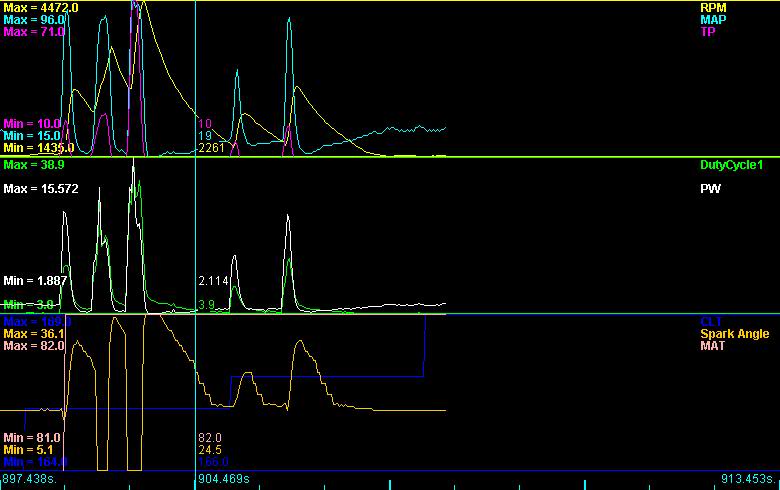The width and height of the screenshot is (780, 490).
Task: Click the cursor duty cycle value 3.9
Action: click(207, 305)
